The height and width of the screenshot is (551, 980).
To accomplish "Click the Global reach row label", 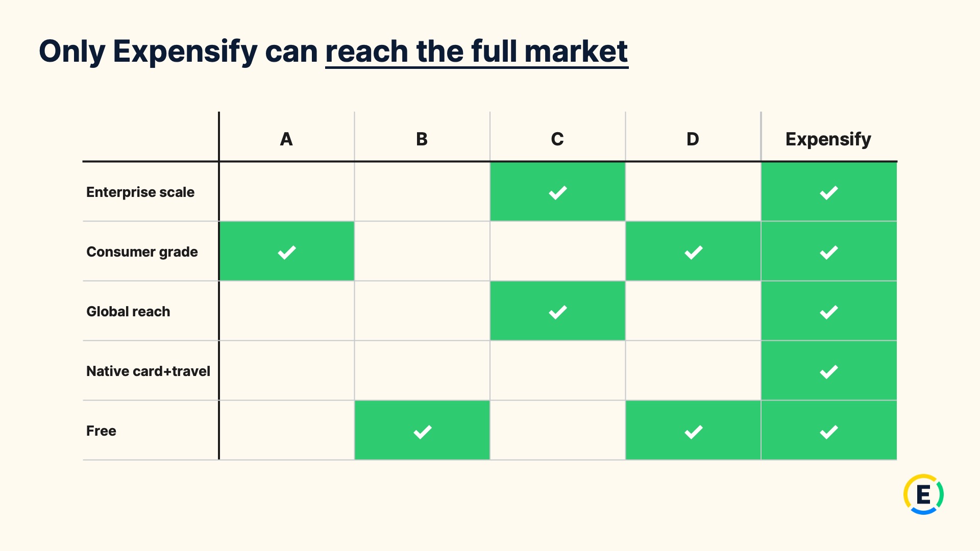I will click(128, 312).
